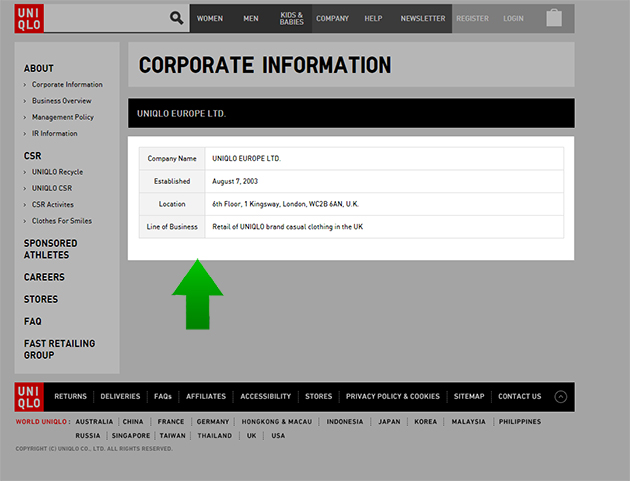The width and height of the screenshot is (630, 481).
Task: Open SPONSORED ATHLETES section
Action: (x=50, y=249)
